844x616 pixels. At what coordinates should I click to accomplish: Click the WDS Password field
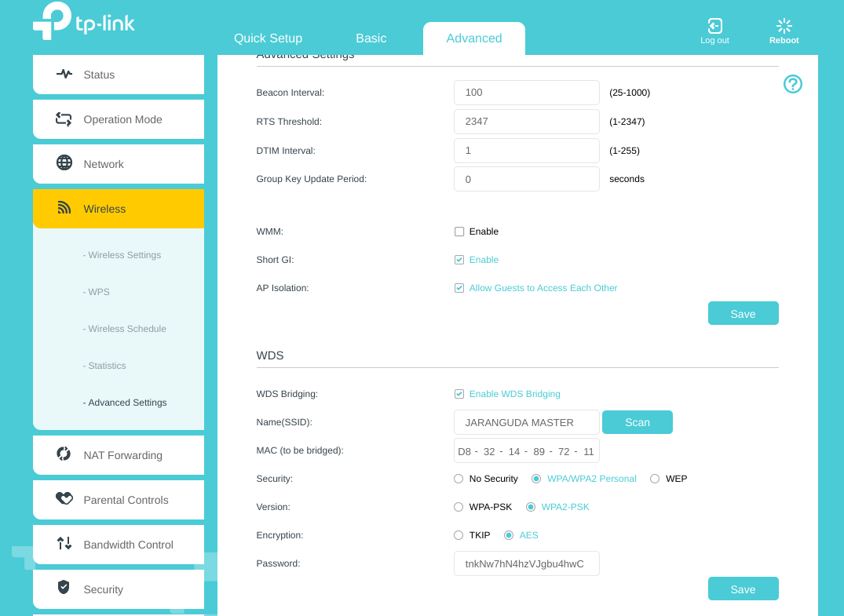tap(526, 563)
